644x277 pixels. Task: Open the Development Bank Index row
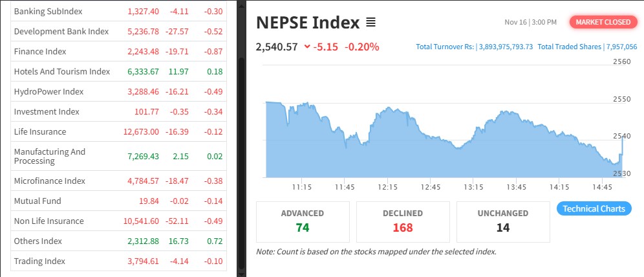tap(61, 32)
